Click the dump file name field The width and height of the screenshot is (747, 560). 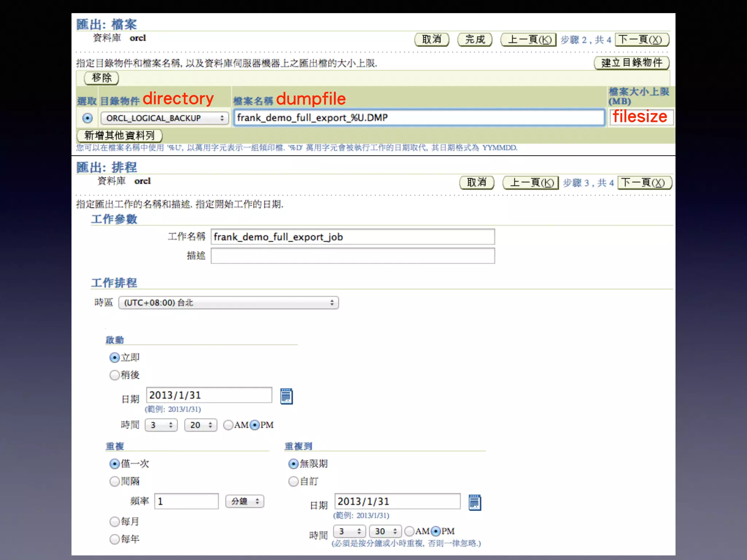(419, 118)
